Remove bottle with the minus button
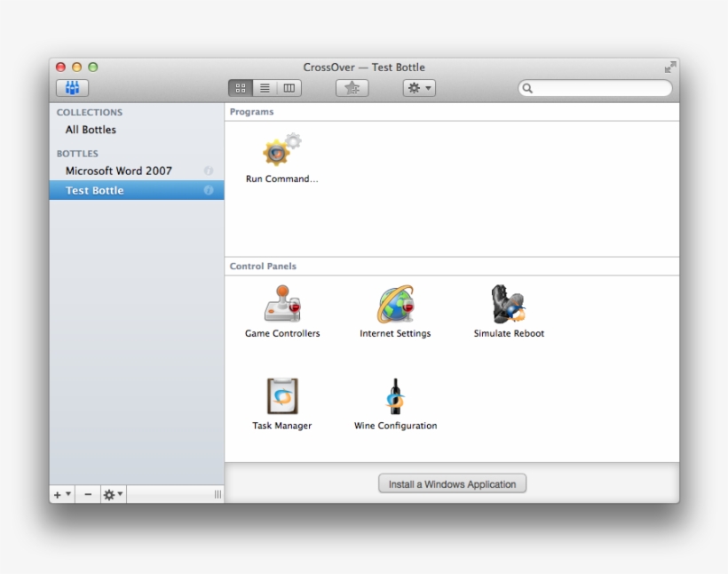Viewport: 728px width, 574px height. pos(87,495)
